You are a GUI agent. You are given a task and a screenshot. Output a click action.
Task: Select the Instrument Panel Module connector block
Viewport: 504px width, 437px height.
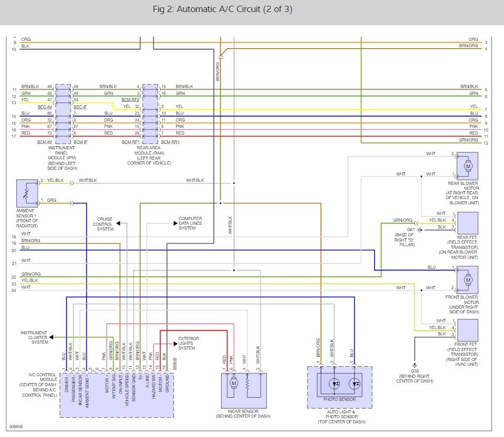tap(63, 114)
